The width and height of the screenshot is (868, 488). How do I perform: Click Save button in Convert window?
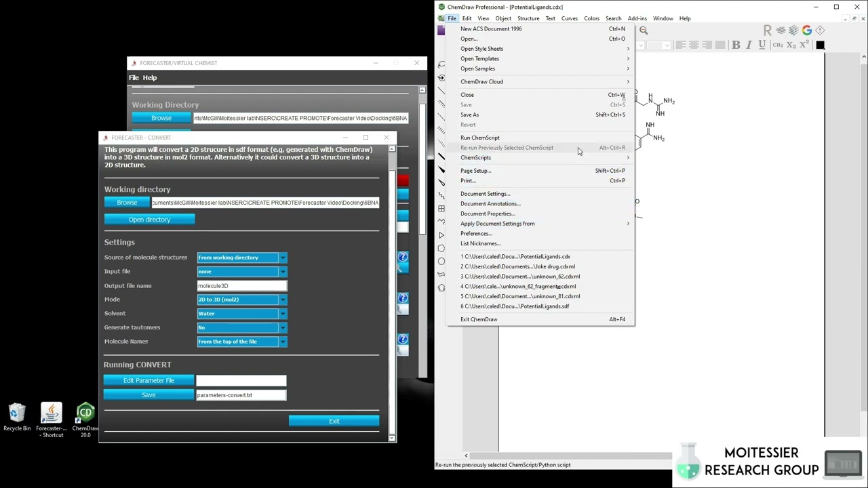tap(149, 395)
